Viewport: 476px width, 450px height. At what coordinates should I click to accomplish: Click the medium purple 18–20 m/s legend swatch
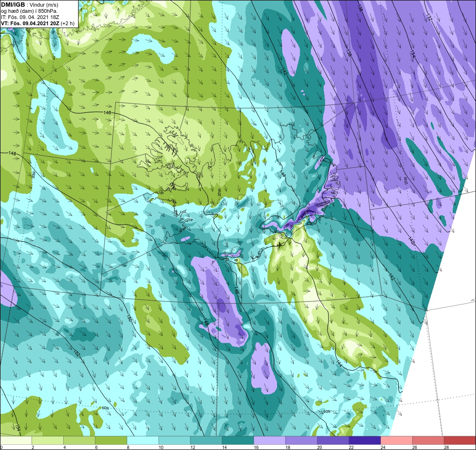tap(301, 440)
